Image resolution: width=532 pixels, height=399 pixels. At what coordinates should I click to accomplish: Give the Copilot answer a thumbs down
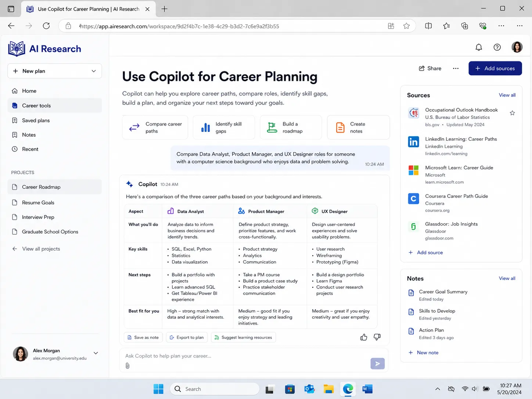point(377,337)
